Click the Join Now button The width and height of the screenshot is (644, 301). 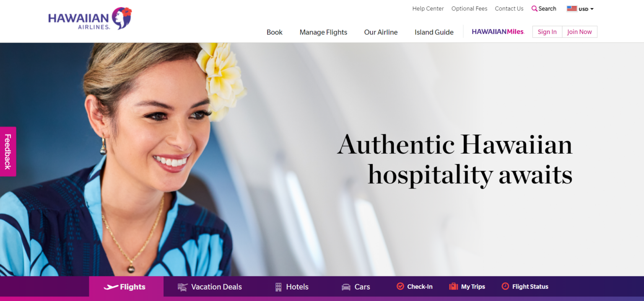point(579,32)
